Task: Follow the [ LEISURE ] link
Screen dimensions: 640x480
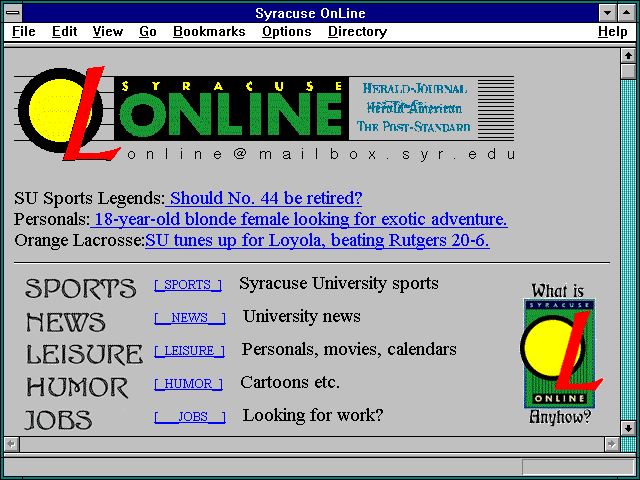Action: coord(189,351)
